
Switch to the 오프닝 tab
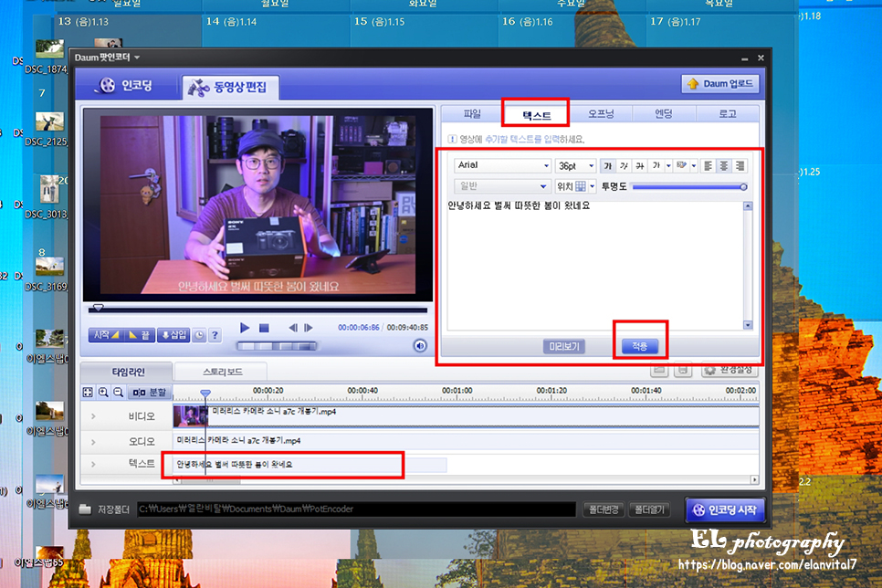coord(601,113)
